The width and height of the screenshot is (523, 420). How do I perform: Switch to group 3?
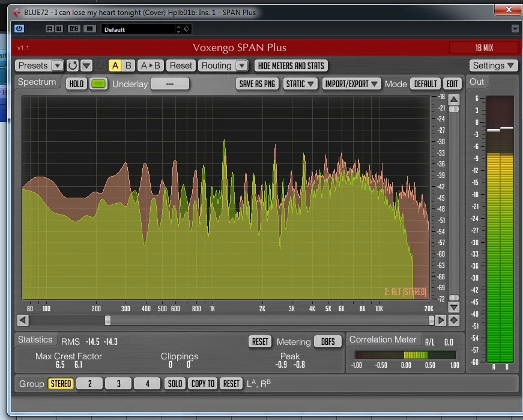pos(118,383)
